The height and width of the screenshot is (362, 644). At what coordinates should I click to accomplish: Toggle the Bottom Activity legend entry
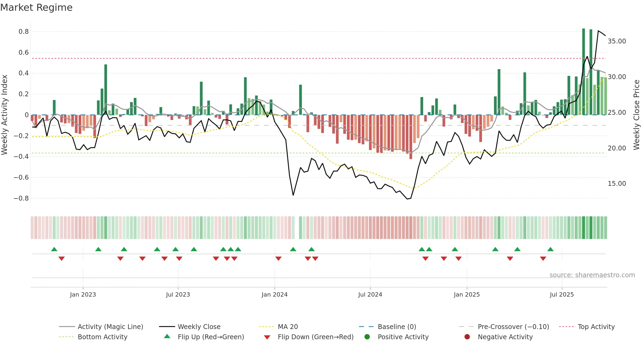click(93, 337)
